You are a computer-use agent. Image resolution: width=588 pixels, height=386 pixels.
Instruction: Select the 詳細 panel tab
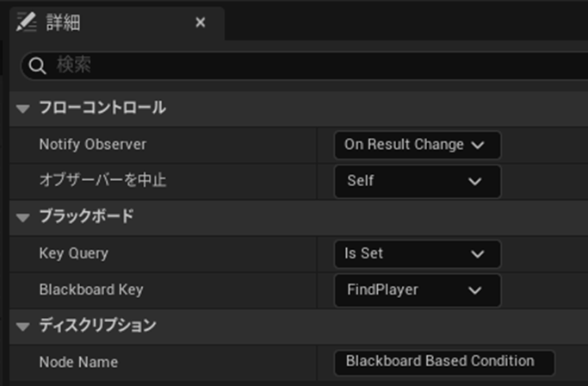pyautogui.click(x=63, y=22)
